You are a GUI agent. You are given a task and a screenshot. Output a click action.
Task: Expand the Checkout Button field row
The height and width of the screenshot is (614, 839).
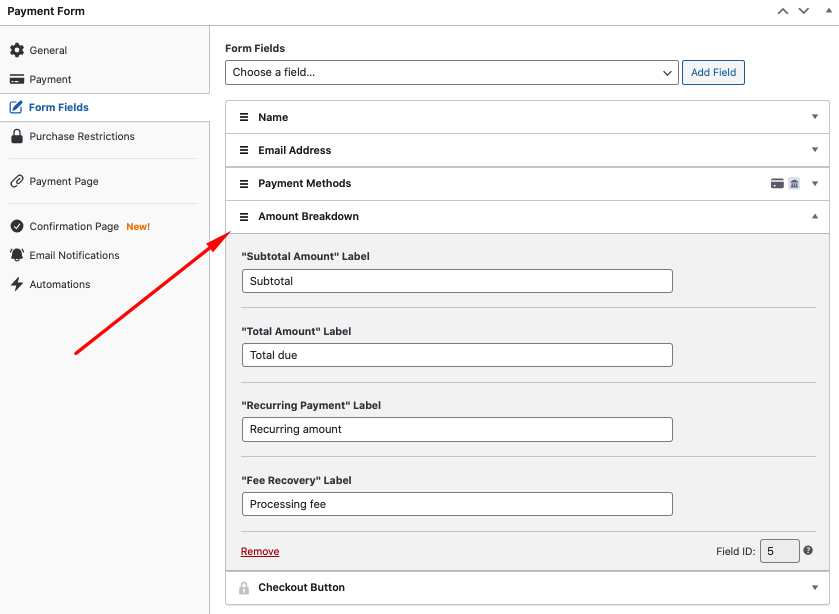[x=815, y=587]
